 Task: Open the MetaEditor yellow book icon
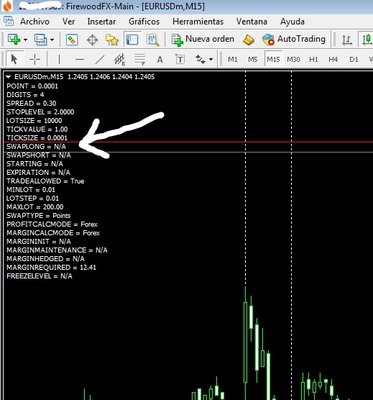pos(249,40)
